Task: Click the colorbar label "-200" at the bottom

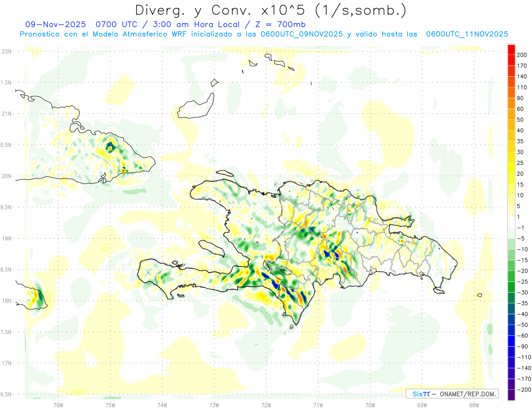Action: pyautogui.click(x=524, y=390)
